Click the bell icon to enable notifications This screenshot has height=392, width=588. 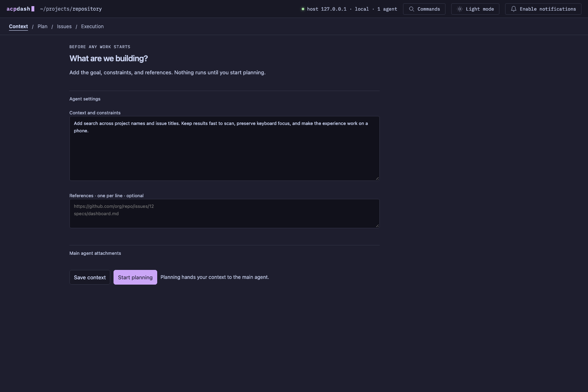(x=514, y=9)
